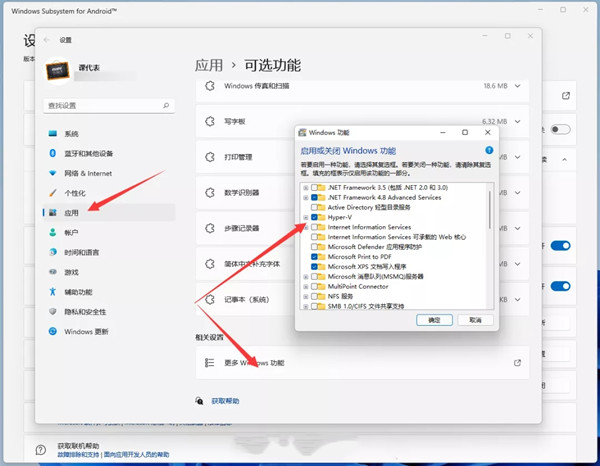The height and width of the screenshot is (466, 600).
Task: Click the search magnifier in 查找设置 box
Action: pyautogui.click(x=166, y=105)
